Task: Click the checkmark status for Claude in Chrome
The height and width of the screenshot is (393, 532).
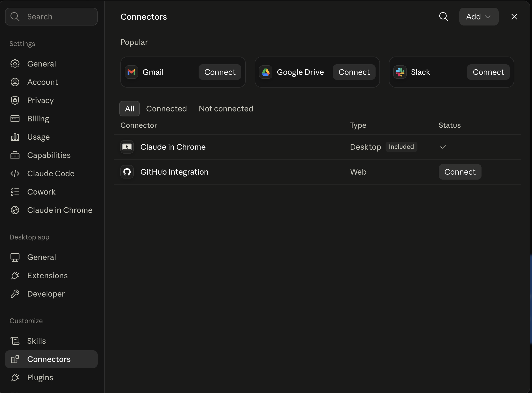Action: (443, 147)
